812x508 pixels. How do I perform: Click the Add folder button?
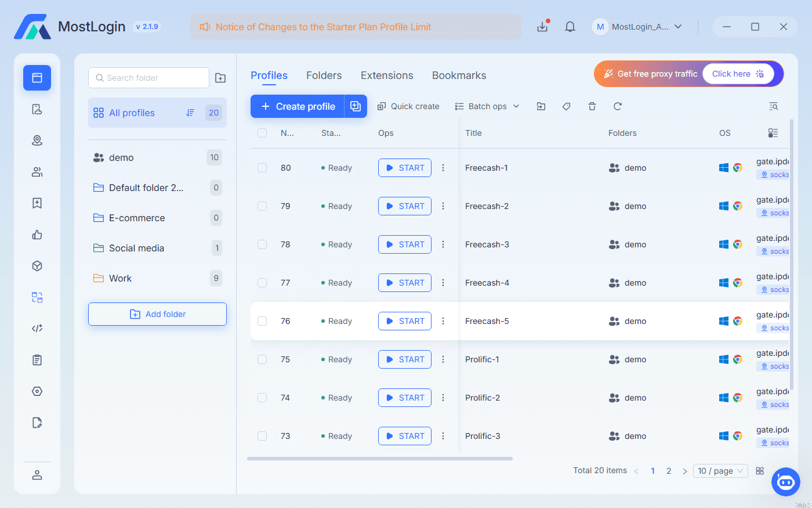pos(157,314)
